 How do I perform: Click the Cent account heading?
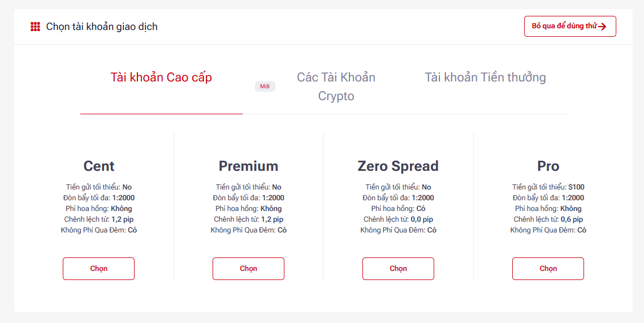click(x=99, y=166)
